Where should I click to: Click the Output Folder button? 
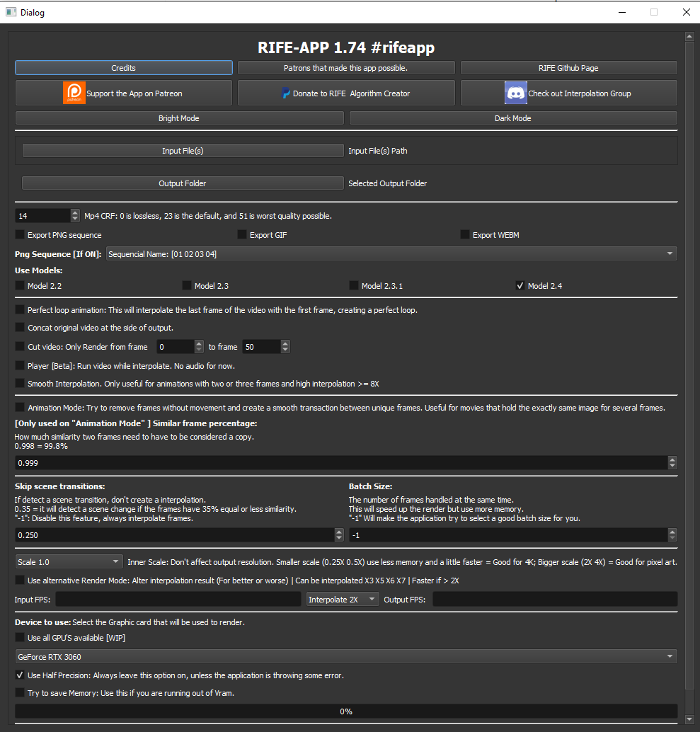coord(183,183)
